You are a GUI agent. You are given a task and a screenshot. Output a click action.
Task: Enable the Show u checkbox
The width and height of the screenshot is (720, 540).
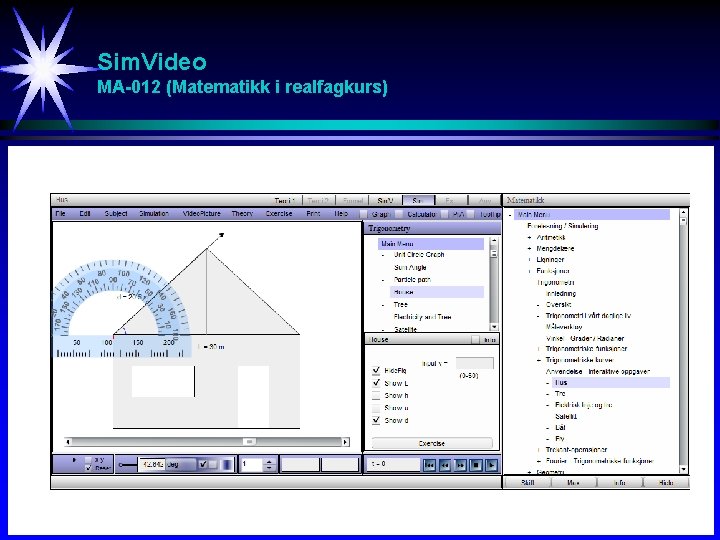pos(376,408)
